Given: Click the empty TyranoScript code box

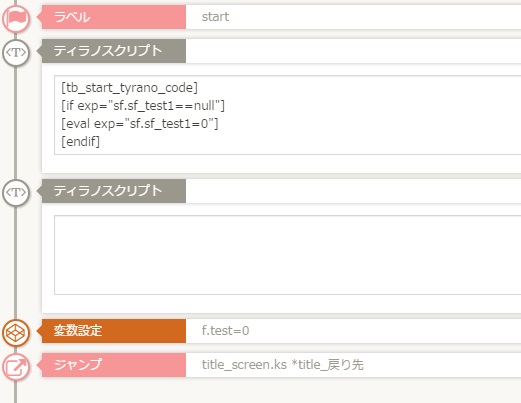Looking at the screenshot, I should 288,255.
